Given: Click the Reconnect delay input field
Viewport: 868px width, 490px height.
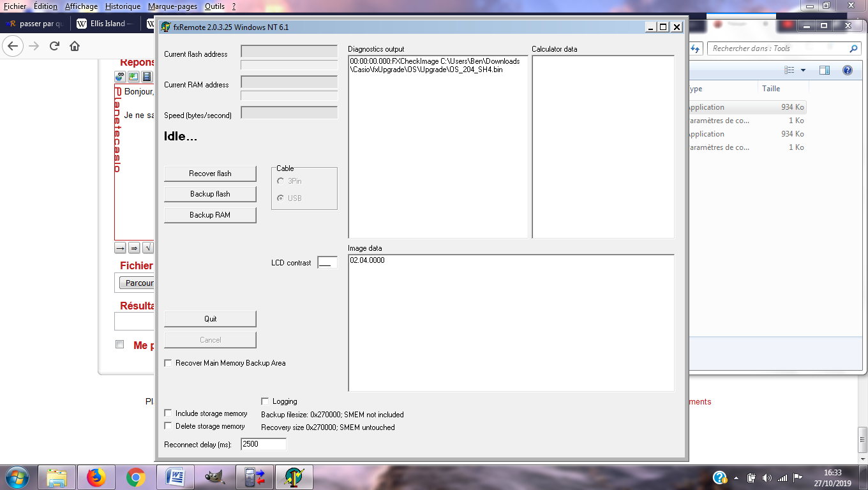Looking at the screenshot, I should pyautogui.click(x=264, y=444).
